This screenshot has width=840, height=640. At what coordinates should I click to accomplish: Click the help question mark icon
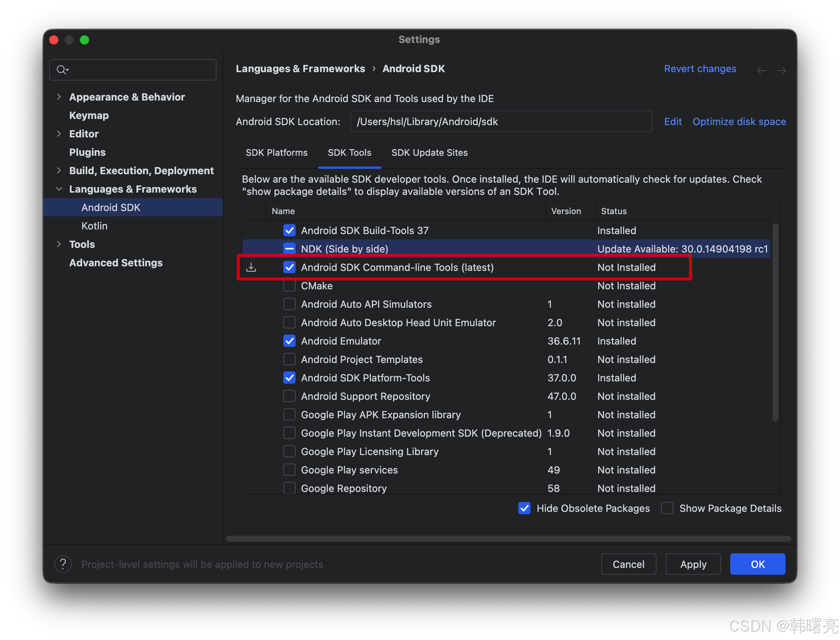tap(63, 564)
